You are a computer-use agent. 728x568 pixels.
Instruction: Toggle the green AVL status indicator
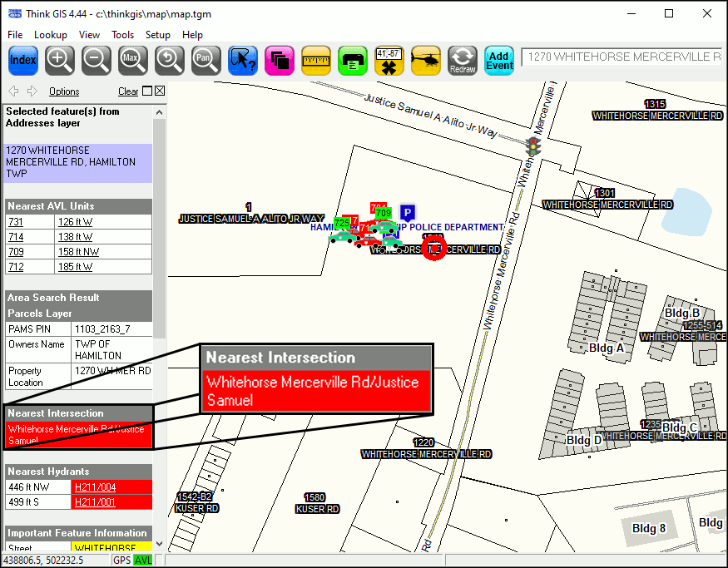pyautogui.click(x=142, y=561)
